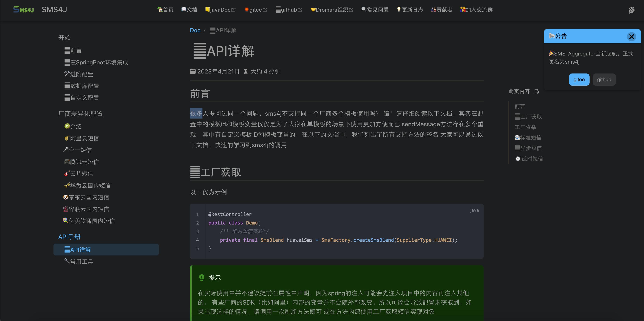Collapse the 开始 sidebar section

pos(65,38)
